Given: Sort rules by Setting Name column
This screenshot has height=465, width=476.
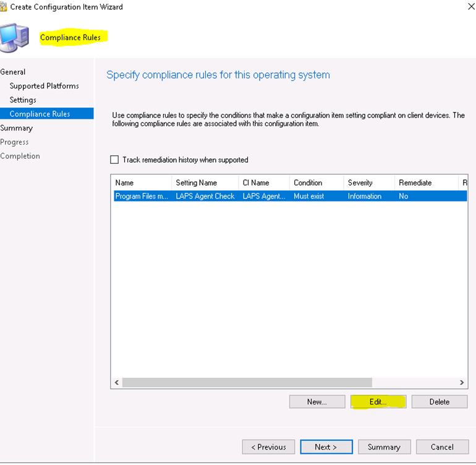Looking at the screenshot, I should click(205, 183).
